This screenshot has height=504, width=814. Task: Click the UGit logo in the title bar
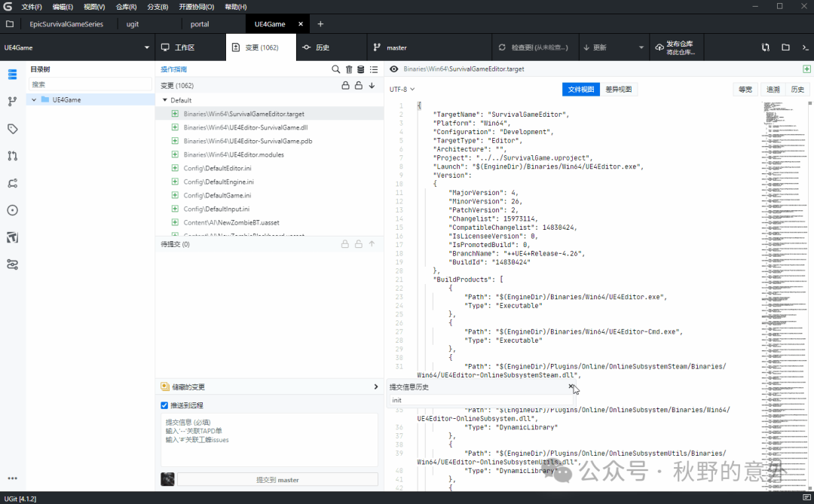(8, 7)
